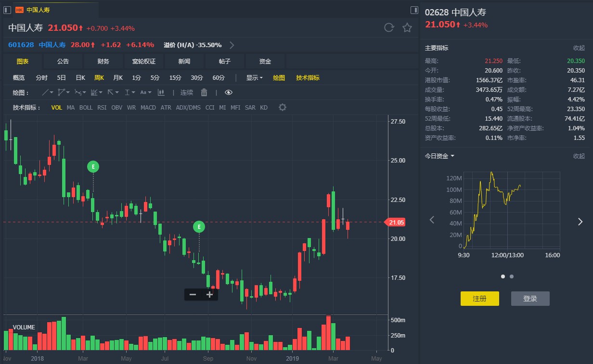
Task: Go to next chart in 今日资金 panel
Action: 580,221
